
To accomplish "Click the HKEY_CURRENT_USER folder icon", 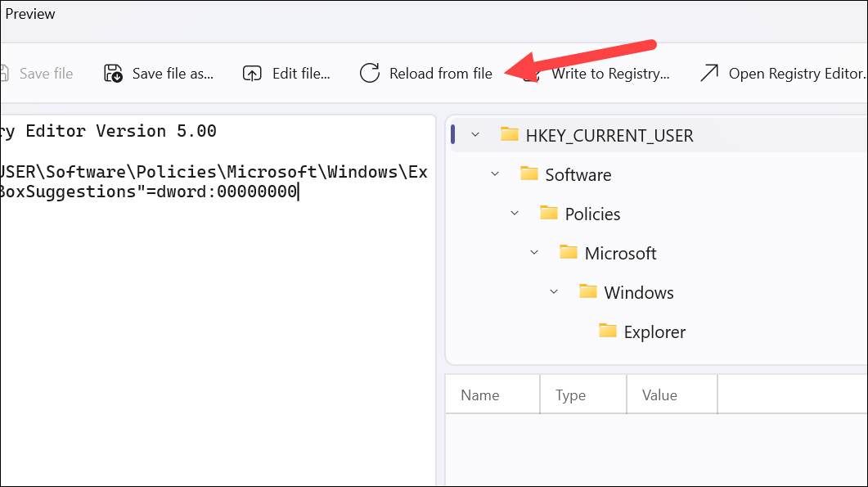I will [509, 134].
